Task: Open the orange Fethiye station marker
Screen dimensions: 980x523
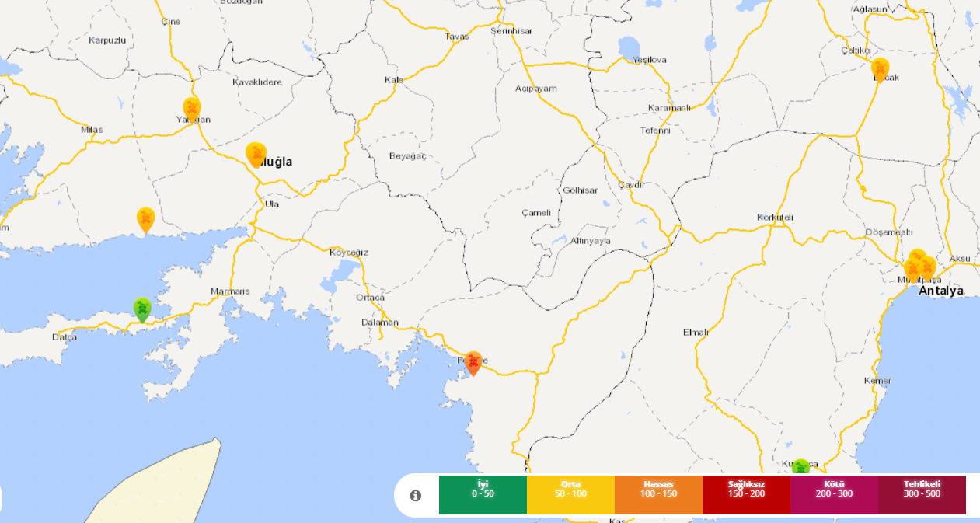Action: click(x=473, y=362)
